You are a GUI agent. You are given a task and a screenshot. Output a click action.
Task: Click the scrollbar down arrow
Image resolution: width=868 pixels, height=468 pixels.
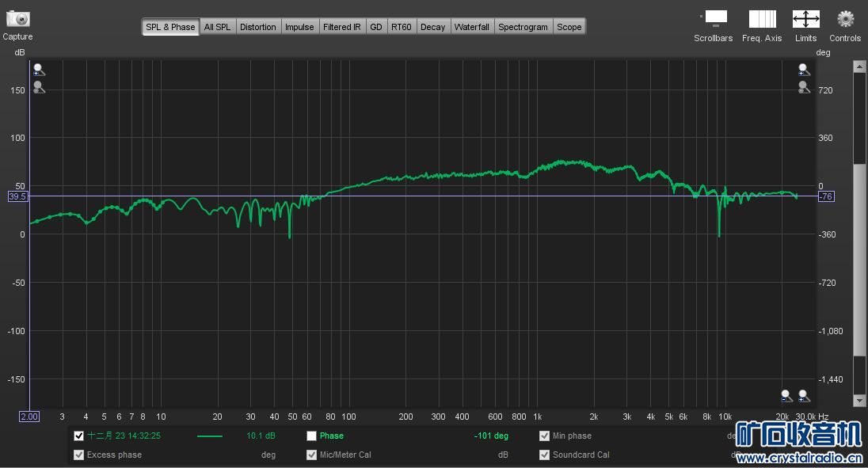pos(859,400)
